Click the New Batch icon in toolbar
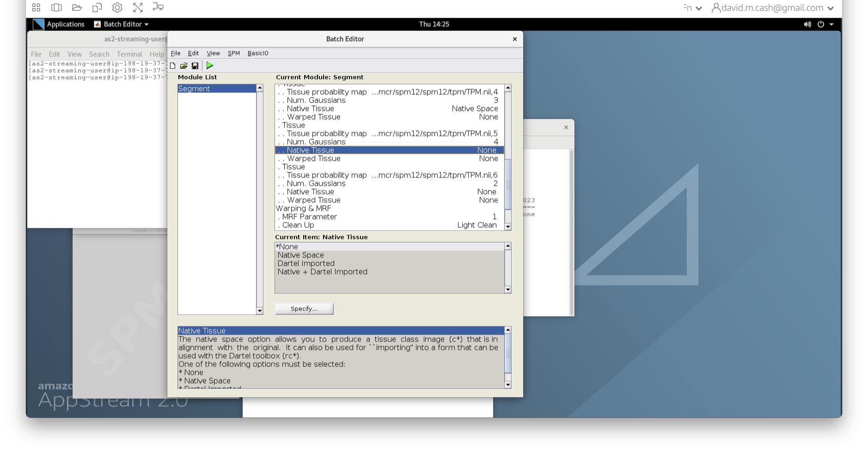Screen dimensions: 868x452 click(x=173, y=66)
